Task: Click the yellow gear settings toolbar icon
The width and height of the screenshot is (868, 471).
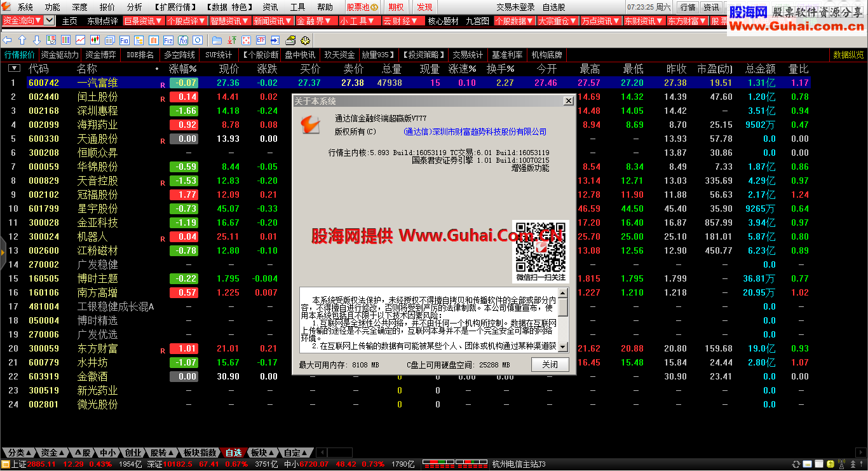Action: click(x=304, y=40)
